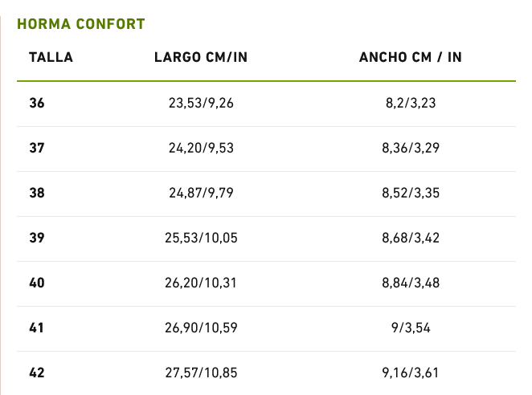Screen dimensions: 532x395
Task: Select the LARGO CM/IN column header
Action: pyautogui.click(x=201, y=57)
